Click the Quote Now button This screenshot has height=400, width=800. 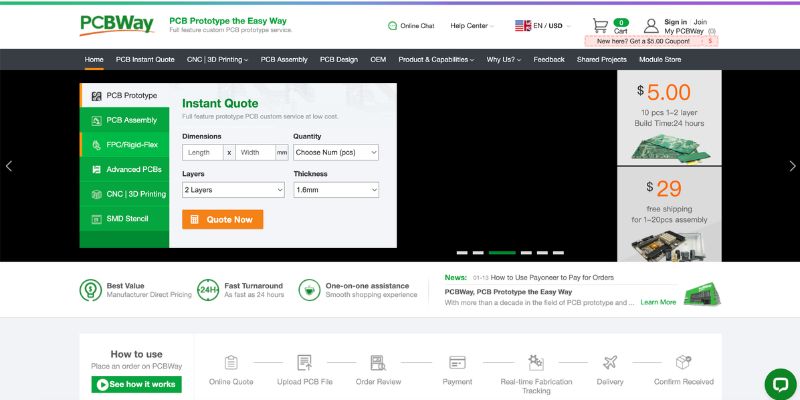222,219
